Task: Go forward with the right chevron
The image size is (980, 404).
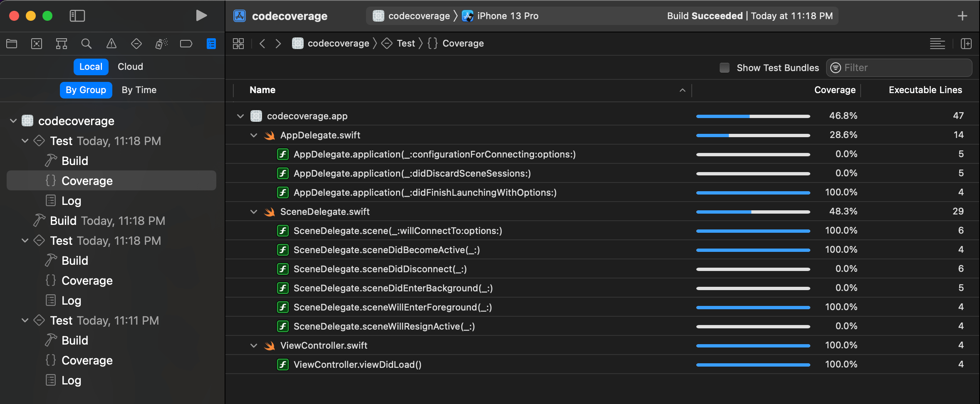Action: point(278,44)
